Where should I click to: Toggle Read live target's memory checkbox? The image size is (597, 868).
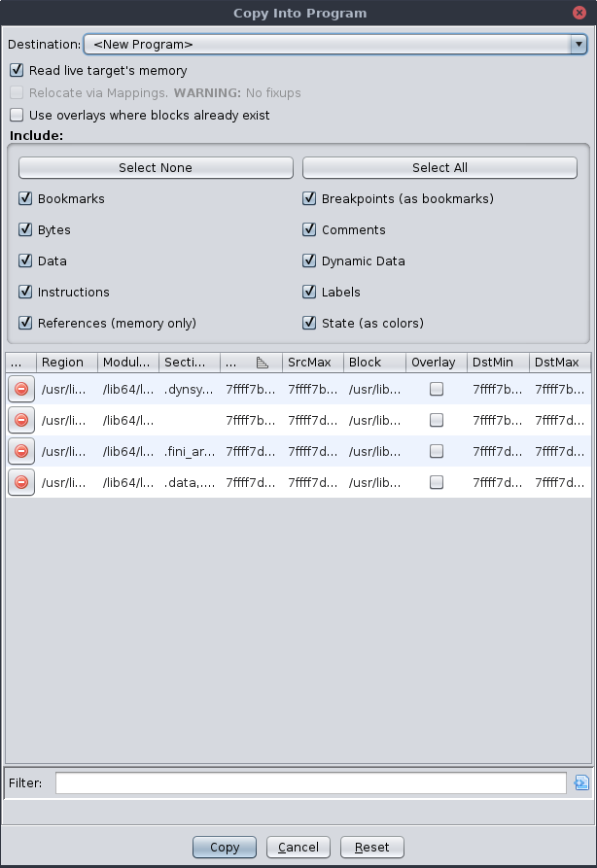click(17, 71)
